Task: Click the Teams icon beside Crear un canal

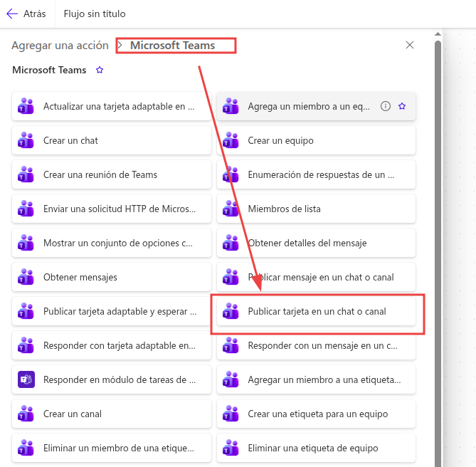Action: click(x=26, y=414)
